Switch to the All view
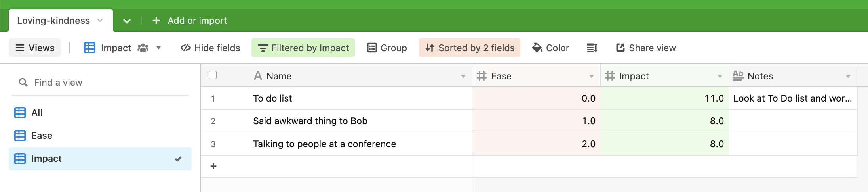This screenshot has height=192, width=868. [x=37, y=113]
